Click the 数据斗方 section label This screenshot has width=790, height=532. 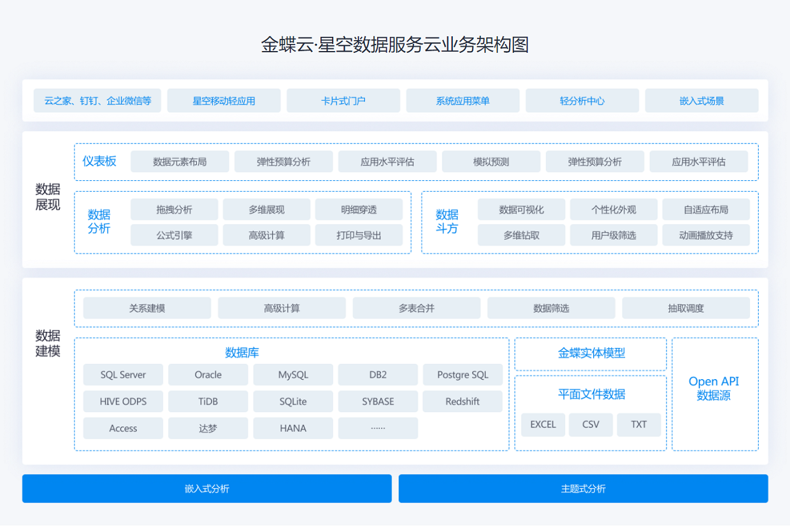tap(447, 221)
